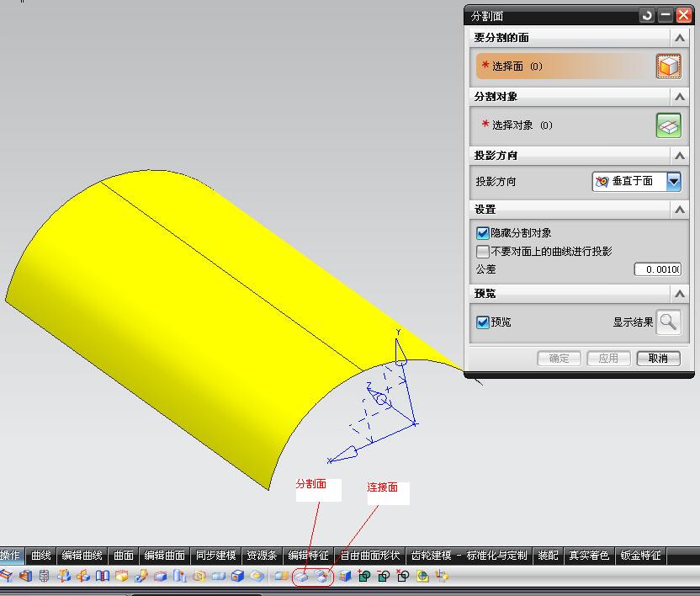700x596 pixels.
Task: Switch to the 编辑特征 toolbar tab
Action: (x=309, y=556)
